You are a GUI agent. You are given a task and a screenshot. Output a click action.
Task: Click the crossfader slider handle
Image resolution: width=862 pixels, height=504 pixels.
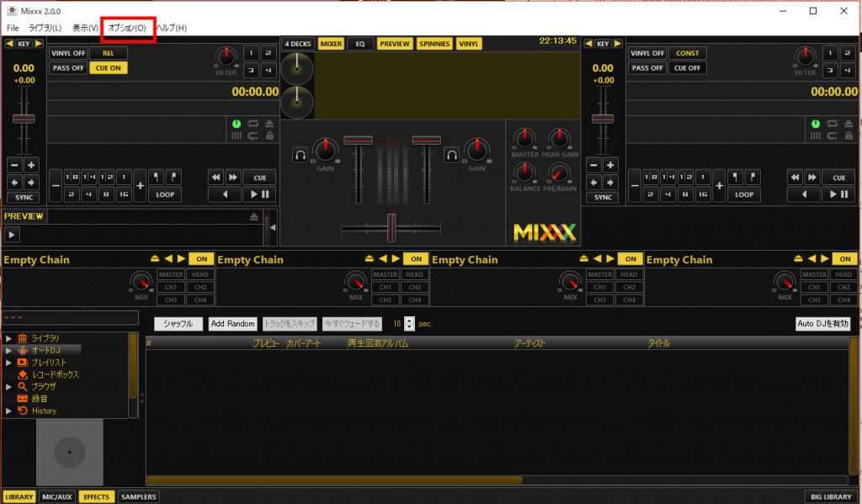[391, 227]
